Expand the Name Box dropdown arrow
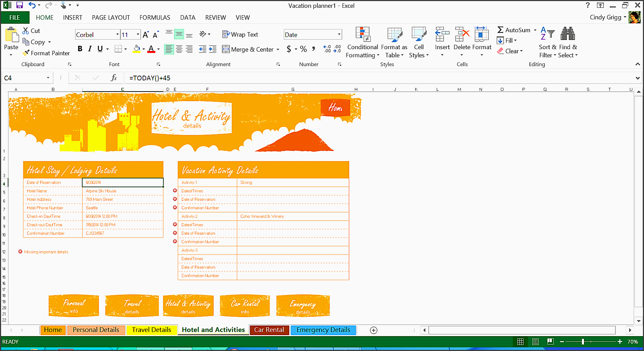Screen dimensions: 644x351 coord(48,78)
